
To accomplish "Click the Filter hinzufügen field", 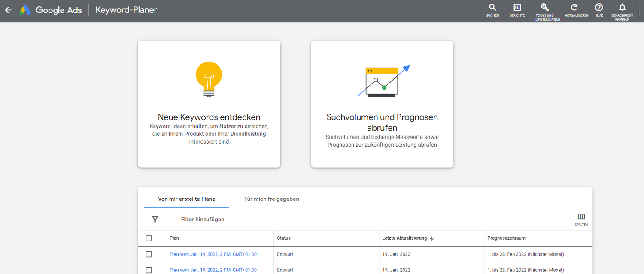I will click(203, 219).
